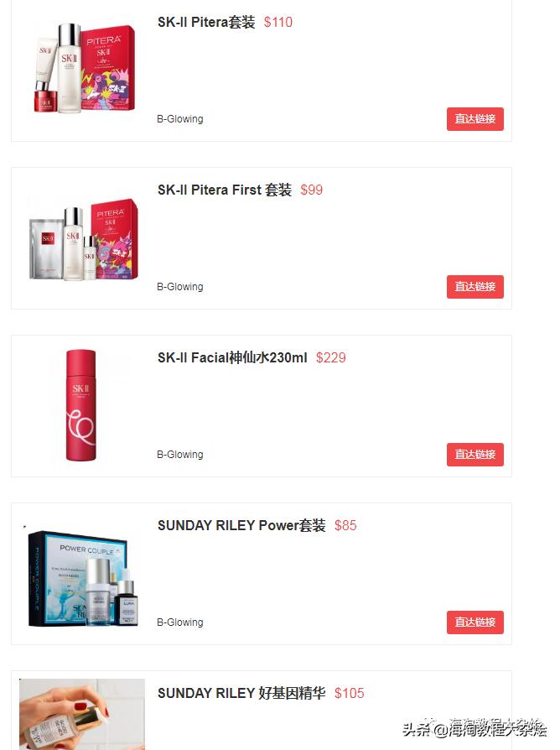Click the 头条@海淘教程大杂烩 watermark
560x750 pixels.
(x=474, y=728)
